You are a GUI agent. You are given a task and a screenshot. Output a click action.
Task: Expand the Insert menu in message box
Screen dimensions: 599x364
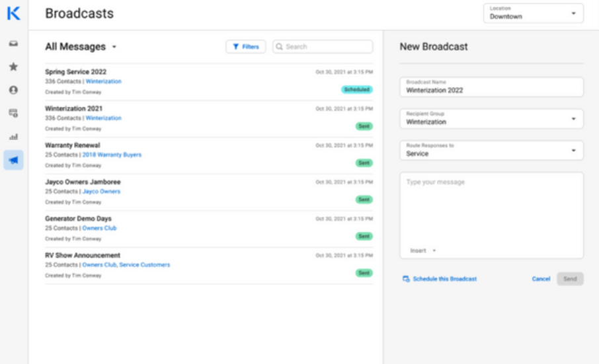(423, 251)
